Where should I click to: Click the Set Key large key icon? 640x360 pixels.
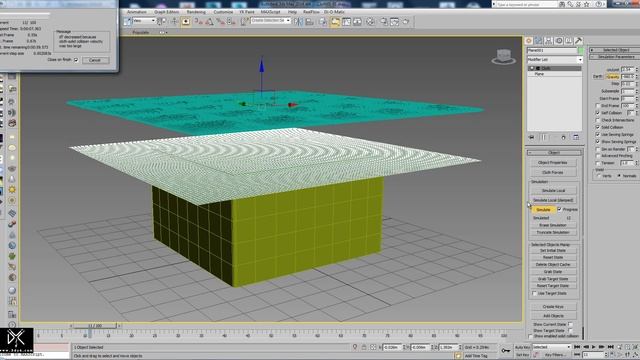click(x=505, y=351)
